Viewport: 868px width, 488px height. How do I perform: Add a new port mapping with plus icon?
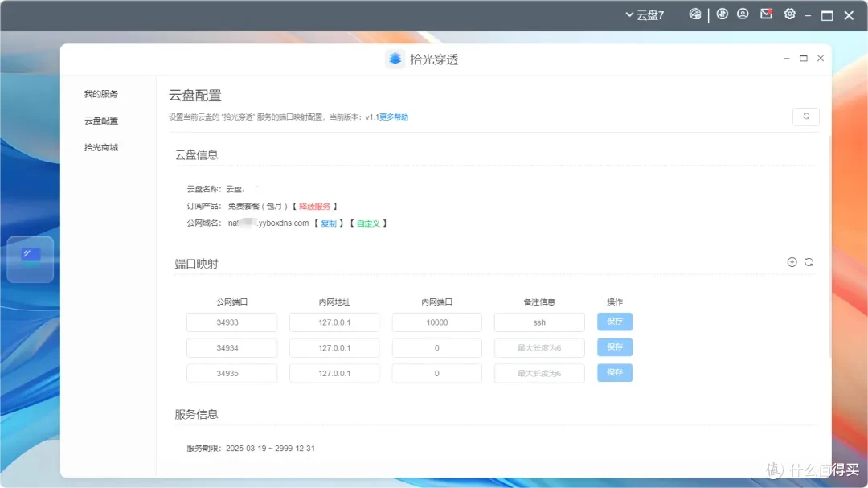792,262
